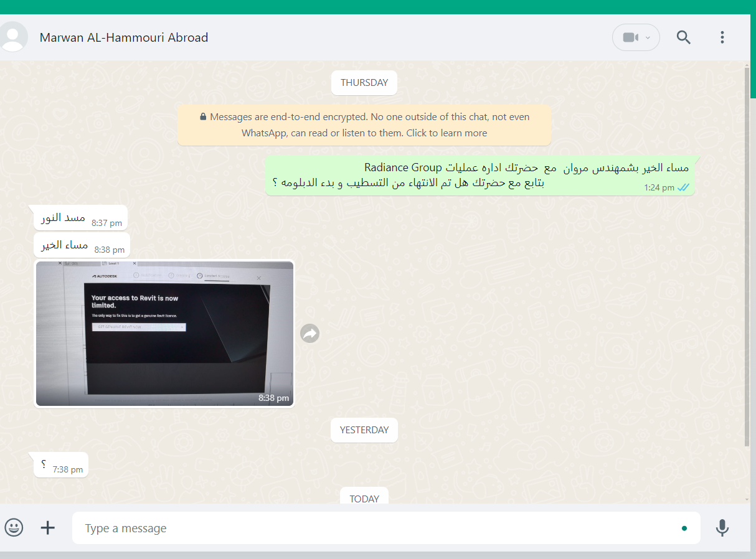Click the YESTERDAY date label
This screenshot has height=559, width=756.
click(364, 430)
